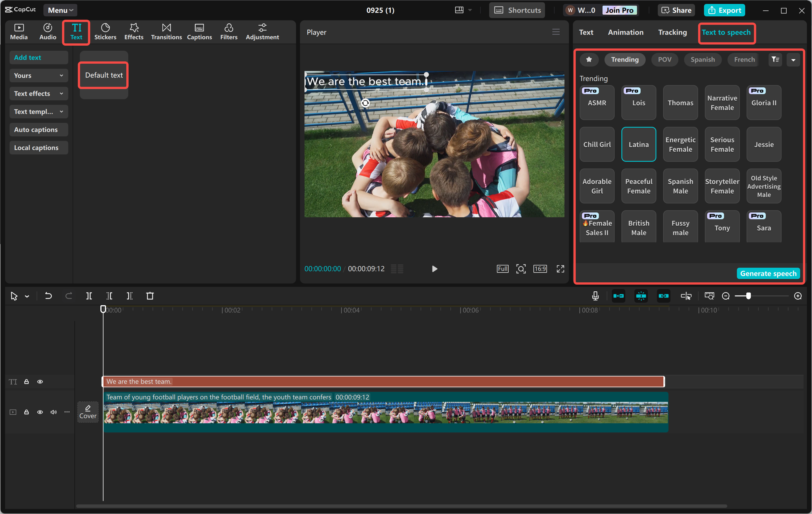Screen dimensions: 812x514
Task: Delete selected clip with trash icon
Action: [x=150, y=296]
